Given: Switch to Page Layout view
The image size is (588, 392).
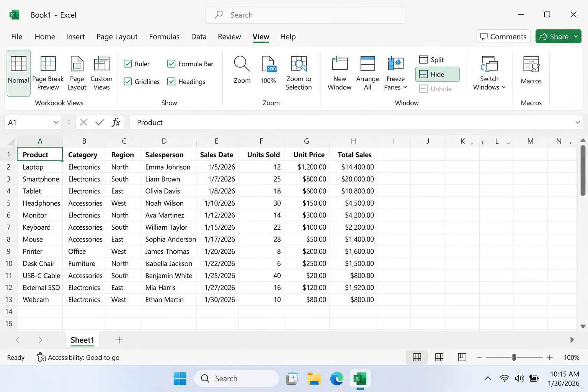Looking at the screenshot, I should pos(77,73).
